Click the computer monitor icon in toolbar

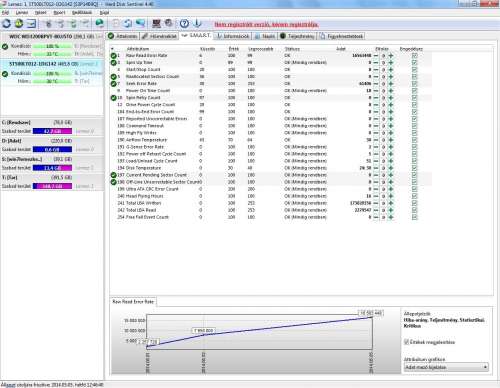tap(156, 24)
